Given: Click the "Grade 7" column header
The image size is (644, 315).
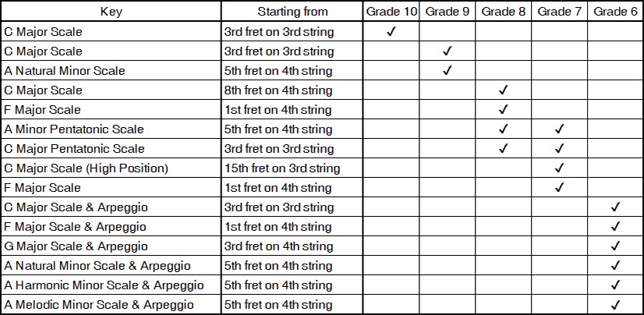Looking at the screenshot, I should click(x=559, y=12).
